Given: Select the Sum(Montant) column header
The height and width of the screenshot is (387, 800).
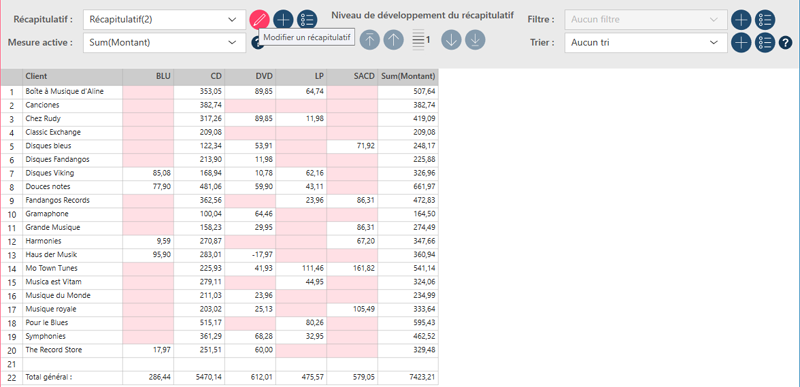Looking at the screenshot, I should point(408,77).
